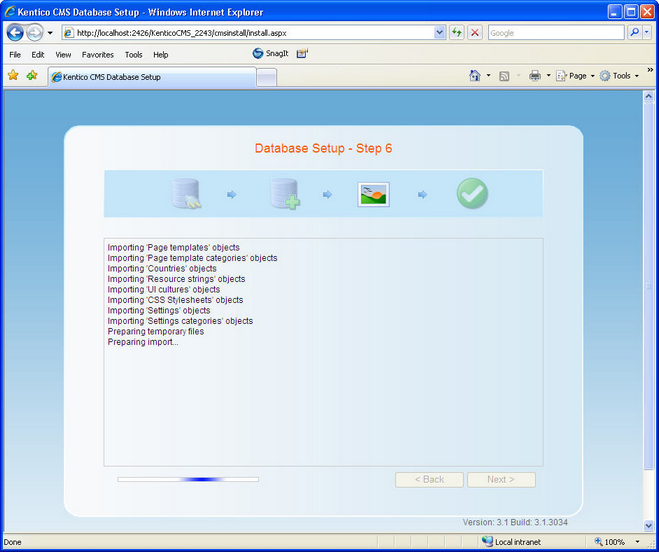Open the File menu
The image size is (659, 552).
click(x=15, y=55)
